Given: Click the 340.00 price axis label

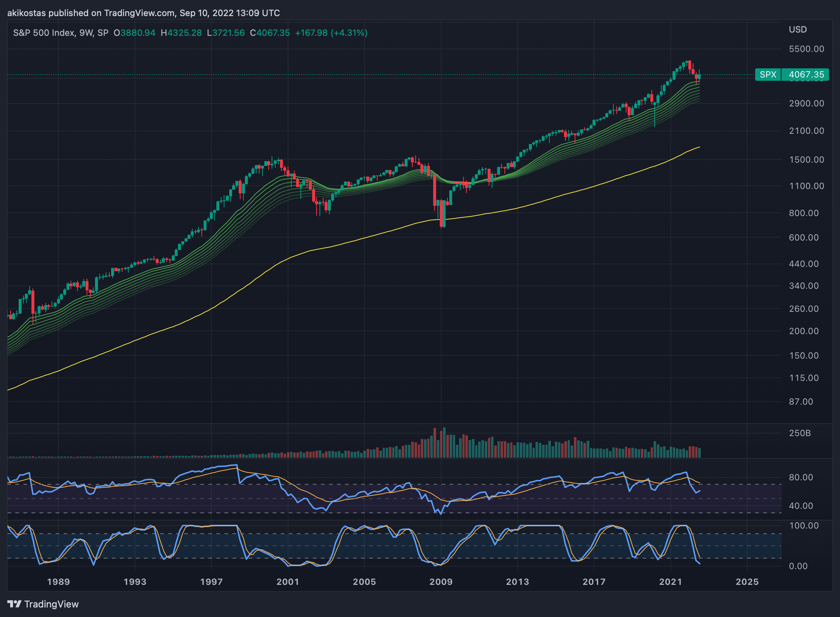Looking at the screenshot, I should tap(804, 286).
